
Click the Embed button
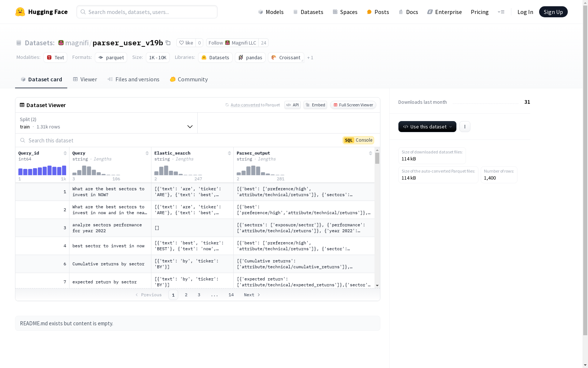(x=315, y=105)
